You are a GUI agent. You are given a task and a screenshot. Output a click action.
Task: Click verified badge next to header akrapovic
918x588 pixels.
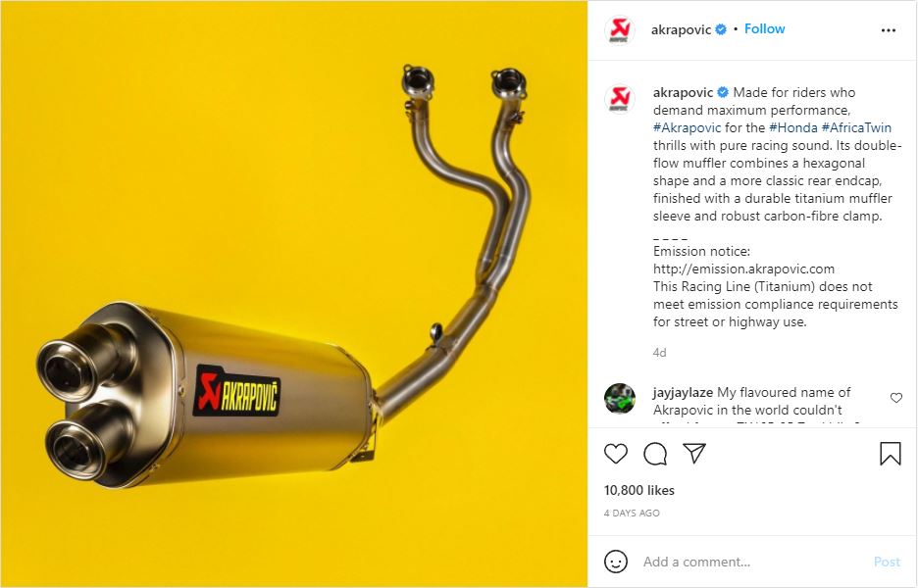(x=721, y=29)
